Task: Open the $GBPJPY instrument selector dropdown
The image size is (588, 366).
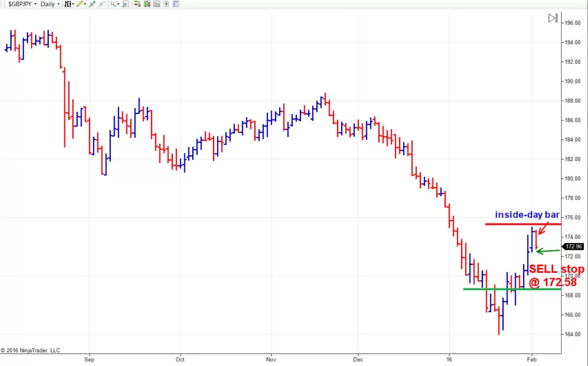Action: 22,4
